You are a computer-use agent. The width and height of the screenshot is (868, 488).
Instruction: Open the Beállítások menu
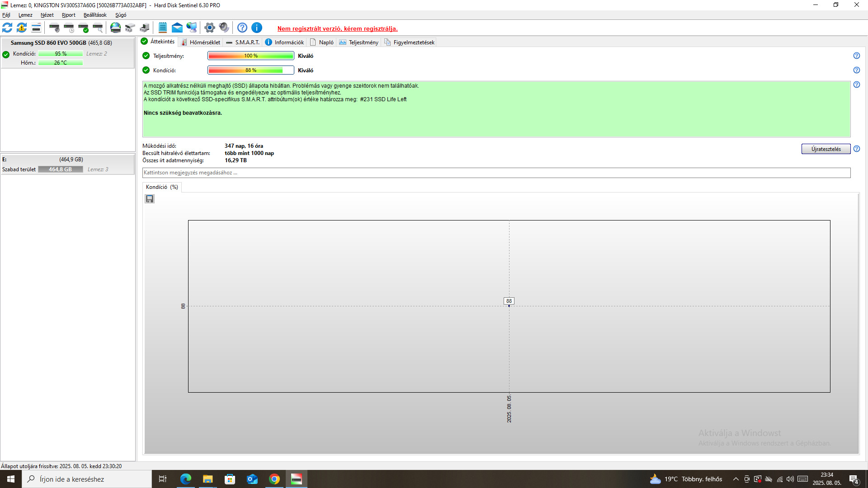(95, 15)
